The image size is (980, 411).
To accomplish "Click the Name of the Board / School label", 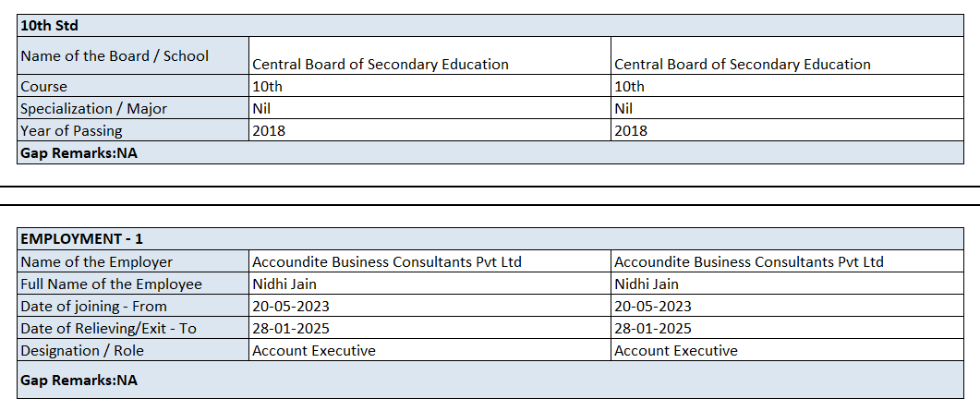I will 115,56.
